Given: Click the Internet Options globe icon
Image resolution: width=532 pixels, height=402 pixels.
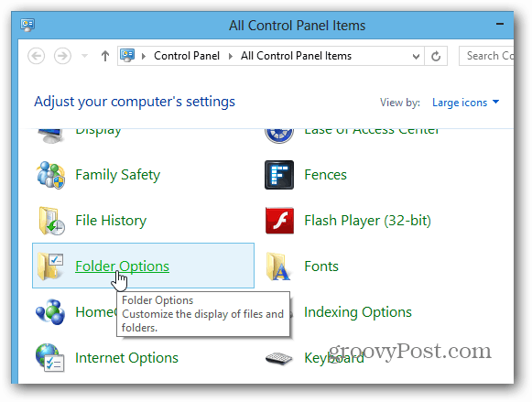Looking at the screenshot, I should 49,358.
